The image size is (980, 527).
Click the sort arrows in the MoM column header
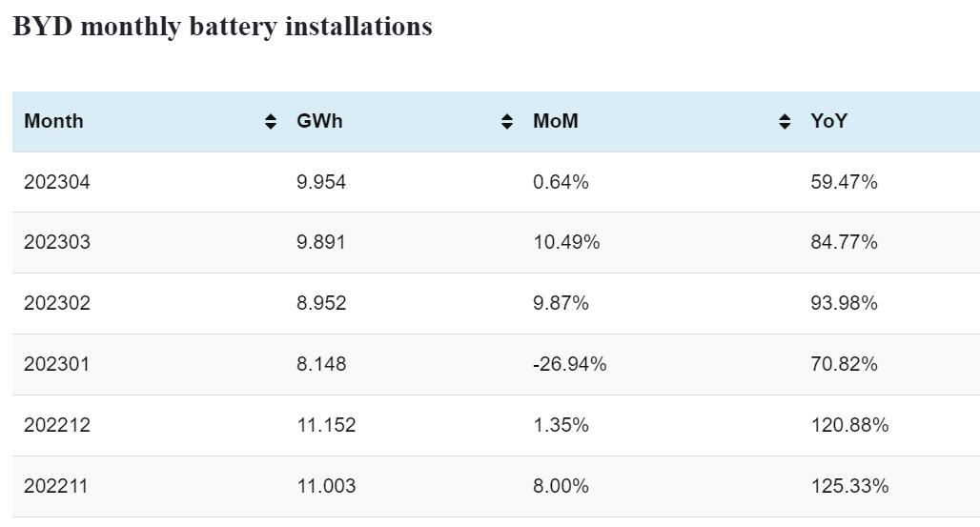click(x=785, y=121)
